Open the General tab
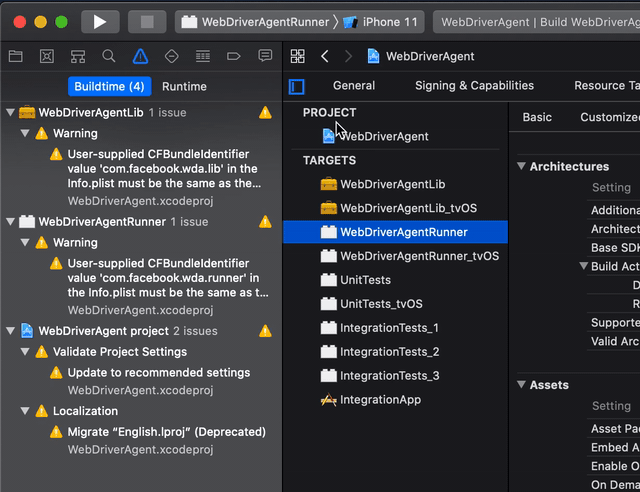Viewport: 640px width, 492px height. click(x=354, y=85)
